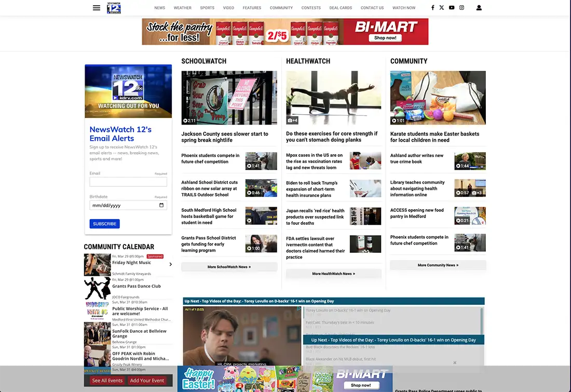Open the News menu
Image resolution: width=571 pixels, height=392 pixels.
coord(159,8)
